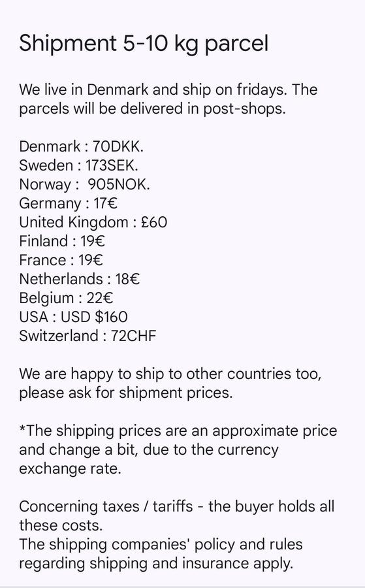The height and width of the screenshot is (588, 365).
Task: Select the Denmark : 70DKK line
Action: click(82, 146)
